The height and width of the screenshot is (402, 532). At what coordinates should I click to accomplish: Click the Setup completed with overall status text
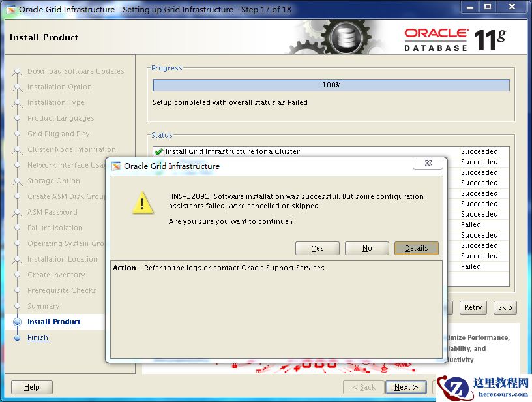coord(230,102)
